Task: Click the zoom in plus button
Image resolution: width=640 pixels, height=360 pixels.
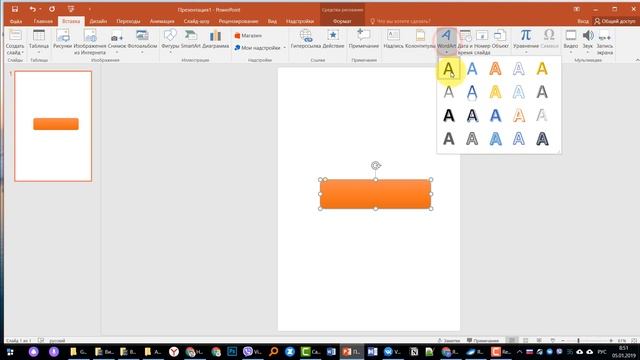Action: pos(611,340)
